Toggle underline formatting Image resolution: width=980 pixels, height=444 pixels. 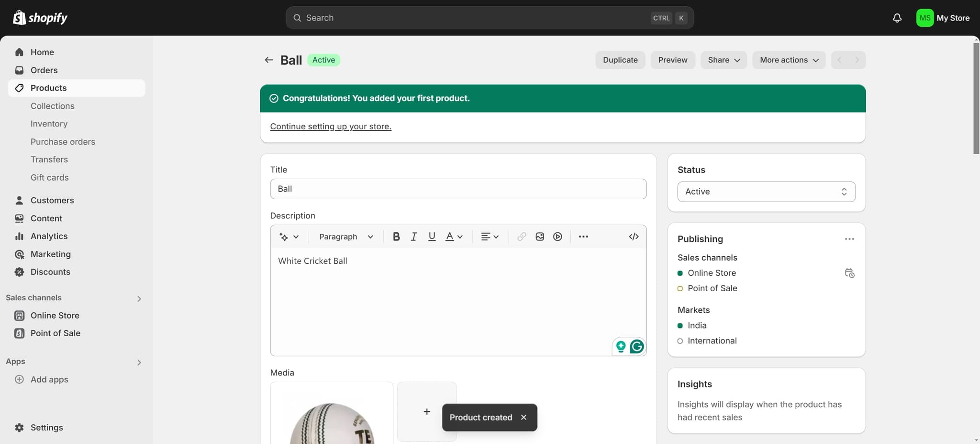(431, 236)
